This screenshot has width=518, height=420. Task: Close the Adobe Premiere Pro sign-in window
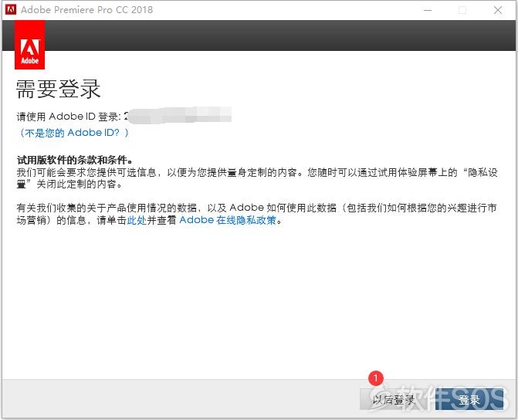coord(498,10)
